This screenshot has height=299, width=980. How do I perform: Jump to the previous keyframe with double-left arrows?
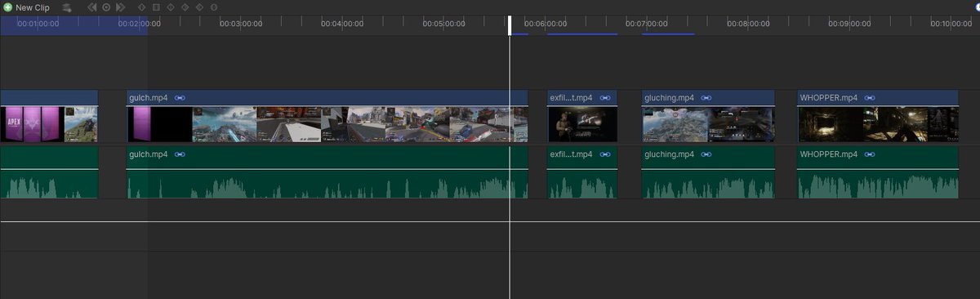tap(92, 7)
